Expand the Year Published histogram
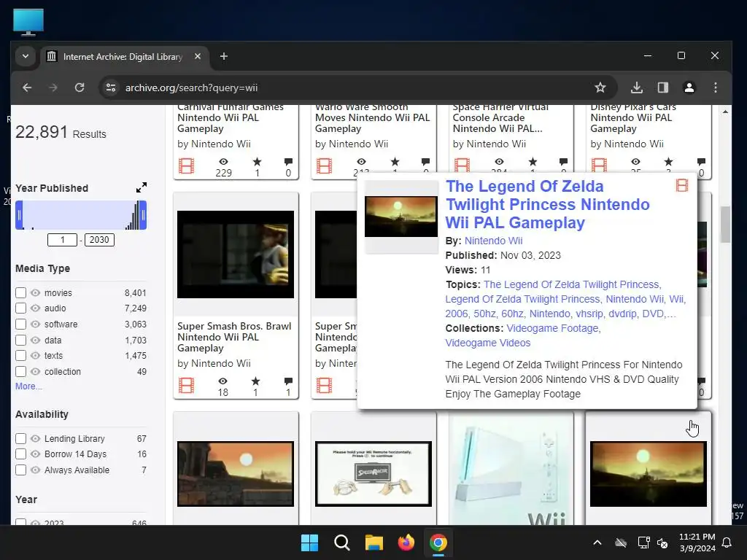This screenshot has height=560, width=747. pos(142,187)
